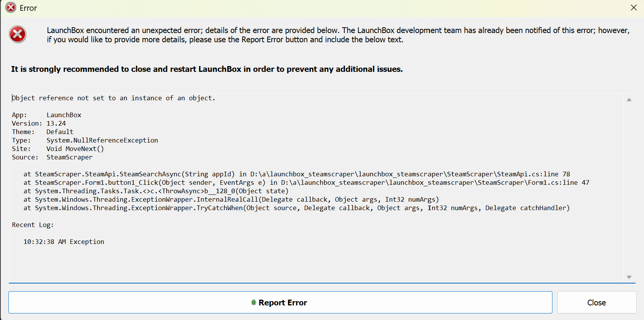Viewport: 644px width, 320px height.
Task: Click the 'Error' window title text
Action: coord(28,8)
